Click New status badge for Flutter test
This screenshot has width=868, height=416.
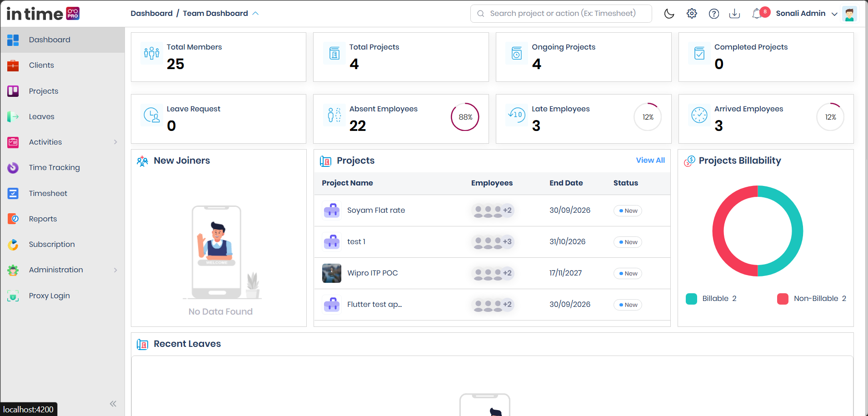pyautogui.click(x=628, y=305)
